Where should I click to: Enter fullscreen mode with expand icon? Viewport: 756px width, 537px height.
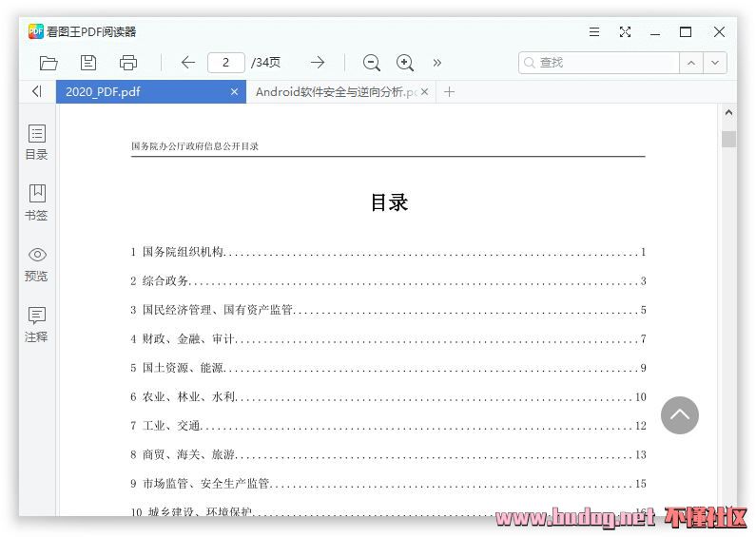click(x=625, y=31)
